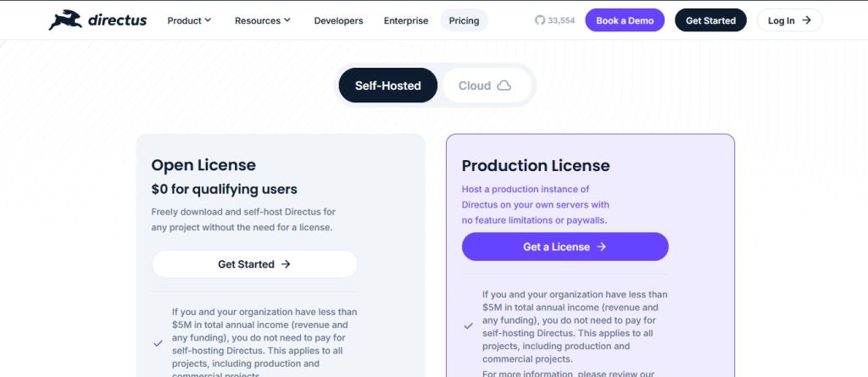868x377 pixels.
Task: Click the Get a License button
Action: coord(565,247)
